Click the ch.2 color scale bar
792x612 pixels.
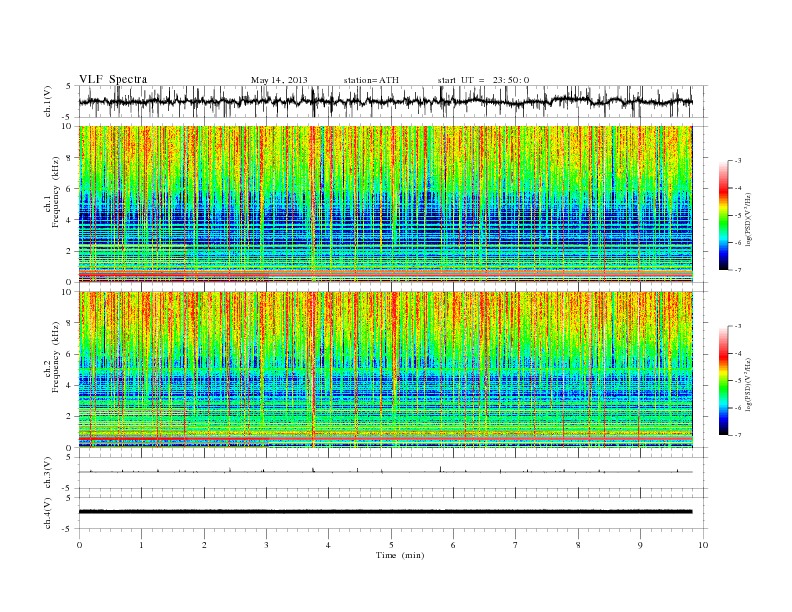click(x=724, y=380)
